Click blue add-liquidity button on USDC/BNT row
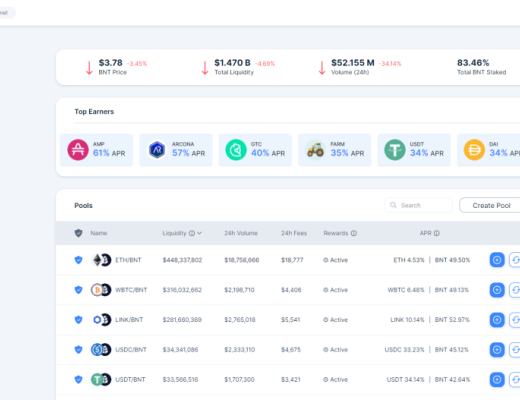 click(x=497, y=350)
